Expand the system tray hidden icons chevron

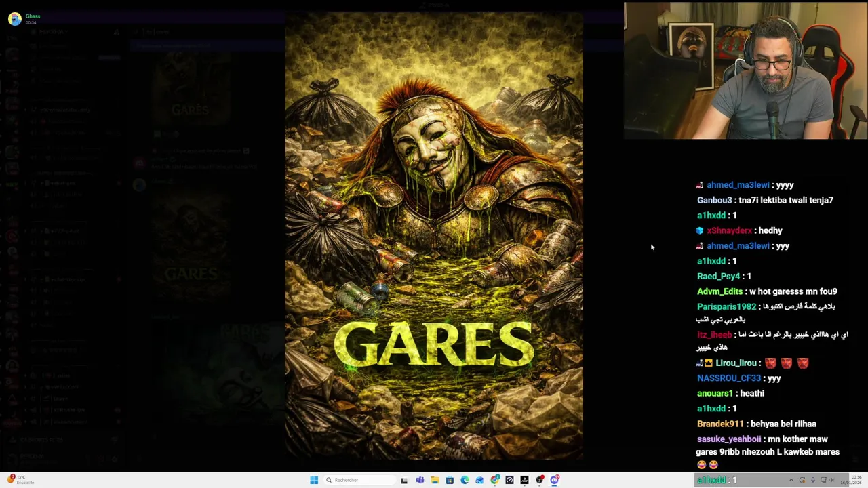791,480
